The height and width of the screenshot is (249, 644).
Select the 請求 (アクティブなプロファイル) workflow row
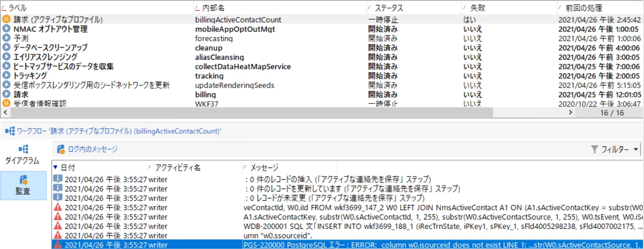(x=322, y=19)
